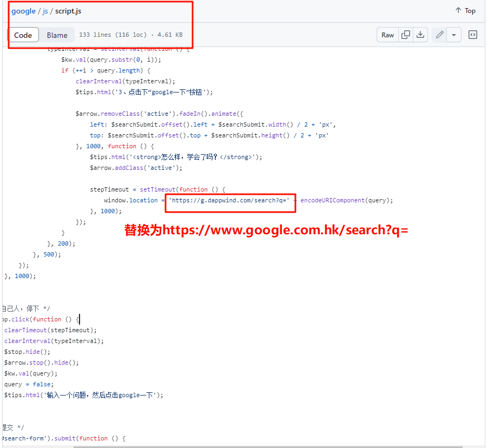488x448 pixels.
Task: Click the 'top: $searchSubmit.offset().top' line
Action: pyautogui.click(x=209, y=135)
